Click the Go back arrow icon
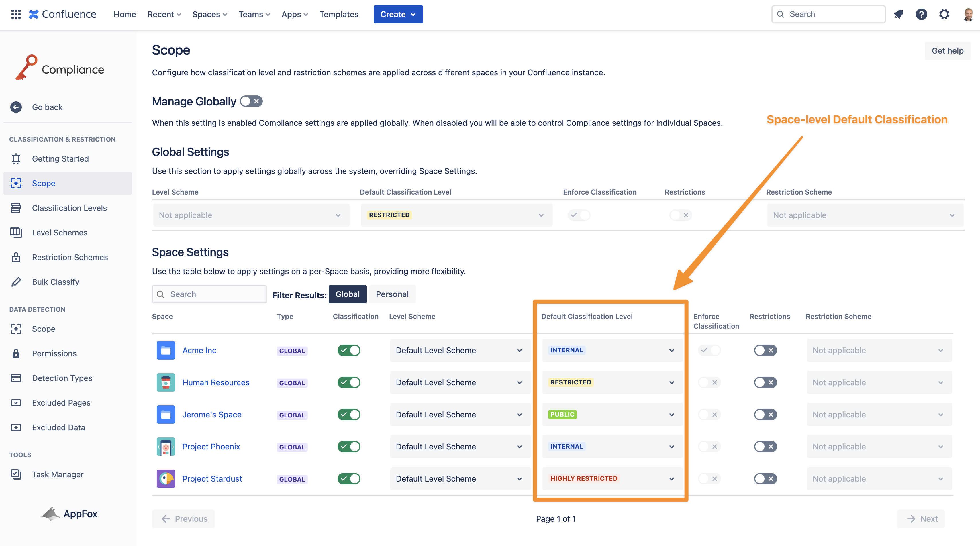This screenshot has width=980, height=546. coord(16,107)
